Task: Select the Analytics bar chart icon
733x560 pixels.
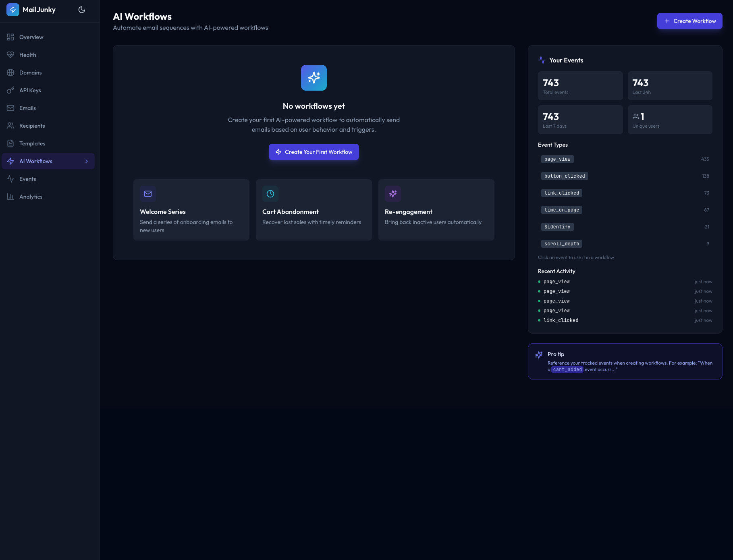Action: click(x=11, y=197)
